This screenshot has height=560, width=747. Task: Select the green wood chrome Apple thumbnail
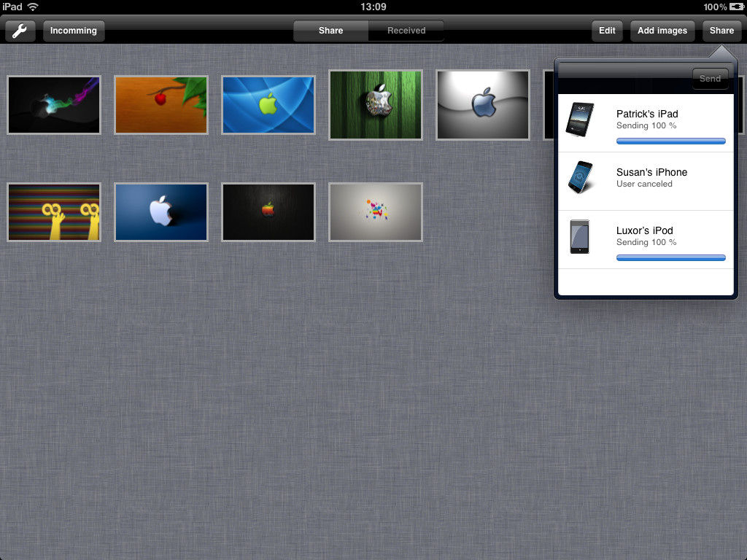pyautogui.click(x=376, y=105)
